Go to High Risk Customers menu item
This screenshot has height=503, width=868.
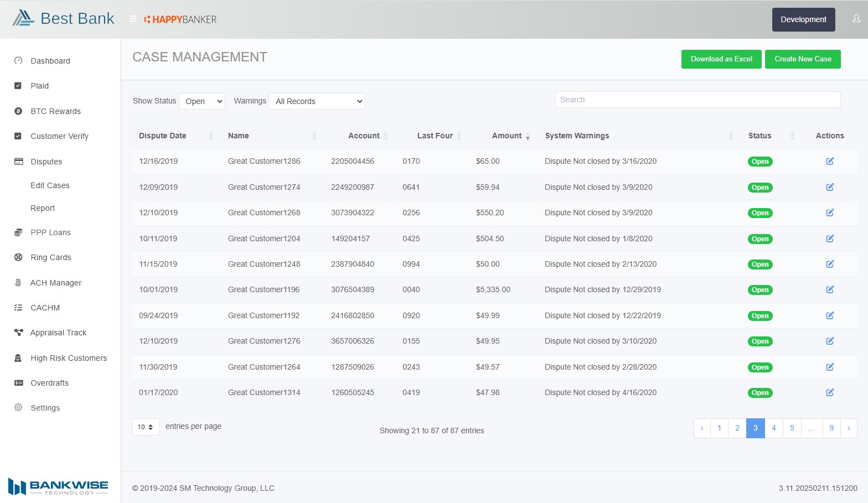(69, 358)
